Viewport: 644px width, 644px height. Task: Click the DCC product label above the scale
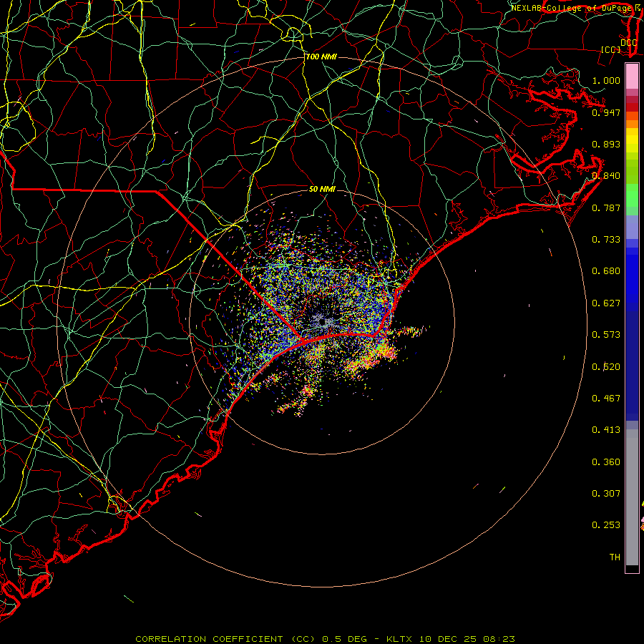628,43
